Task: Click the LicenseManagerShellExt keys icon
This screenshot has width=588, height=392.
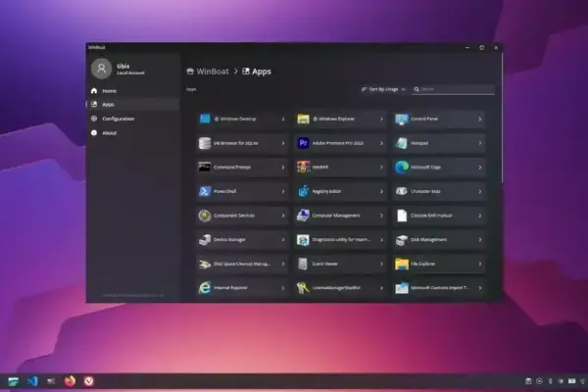Action: (303, 288)
